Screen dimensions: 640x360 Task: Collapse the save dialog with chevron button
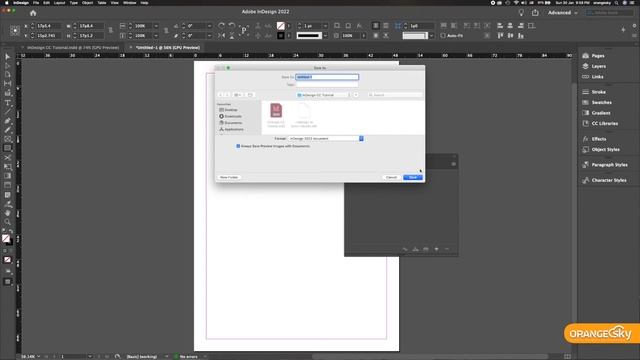click(x=356, y=95)
